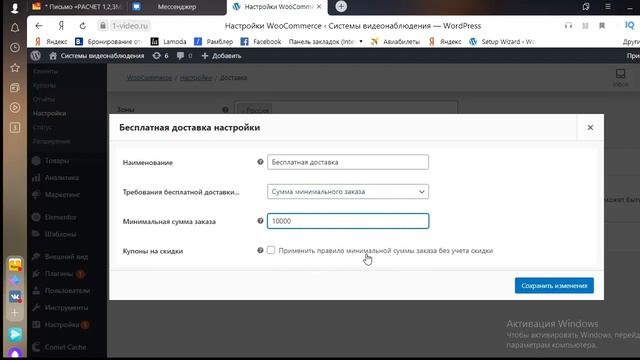Show help tip for Минимальная сумма заказа
The image size is (640, 360).
tap(260, 221)
